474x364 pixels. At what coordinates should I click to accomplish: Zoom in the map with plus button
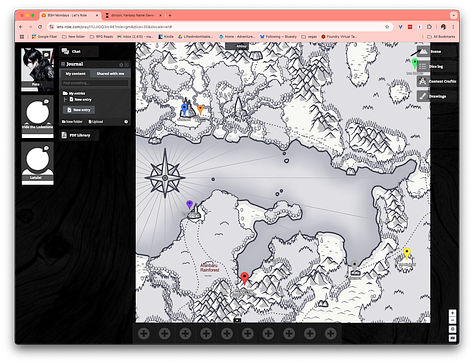coord(452,313)
